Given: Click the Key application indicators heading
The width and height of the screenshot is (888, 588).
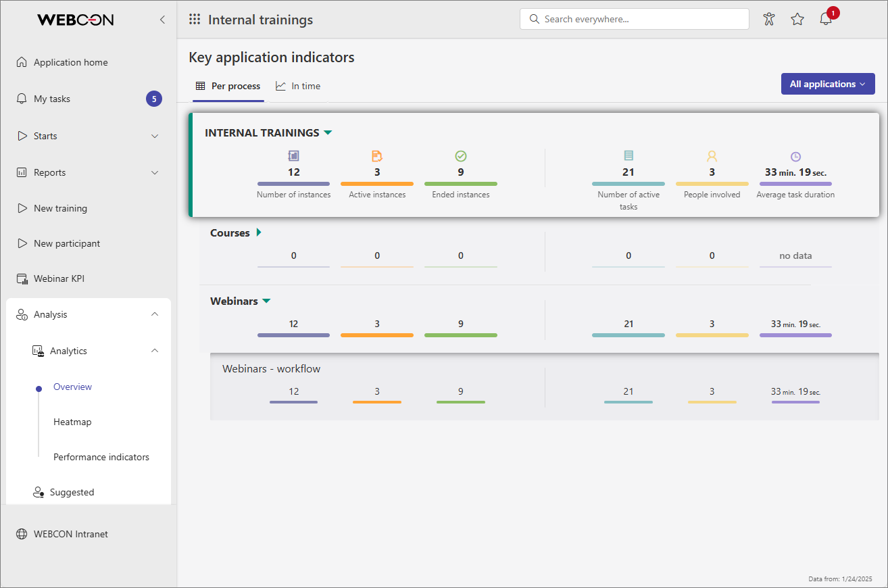Looking at the screenshot, I should coord(272,57).
